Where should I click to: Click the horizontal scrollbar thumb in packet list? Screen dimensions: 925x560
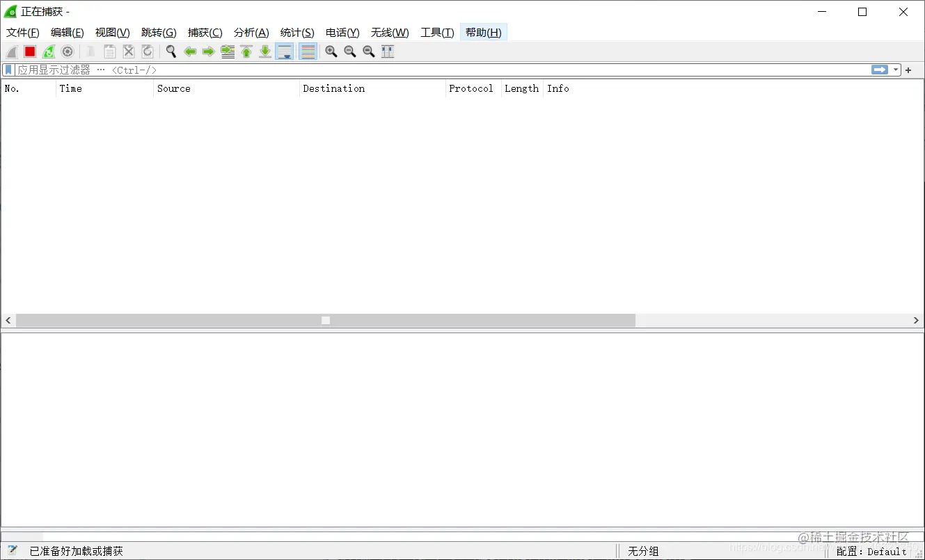pyautogui.click(x=326, y=321)
